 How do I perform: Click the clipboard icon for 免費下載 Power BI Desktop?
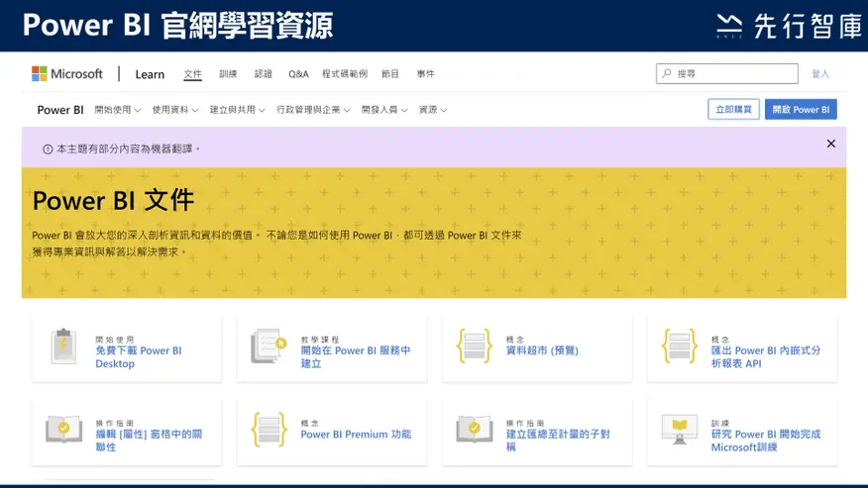[x=63, y=346]
